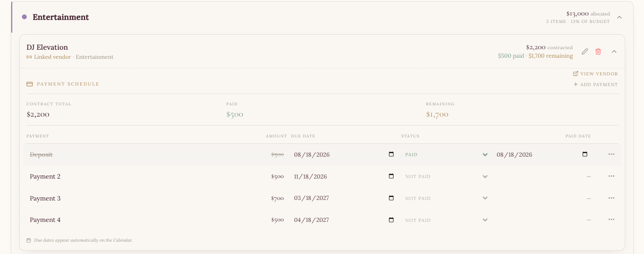Click the Payment 2 due date 11/18/2026
This screenshot has height=254, width=644.
(x=344, y=176)
